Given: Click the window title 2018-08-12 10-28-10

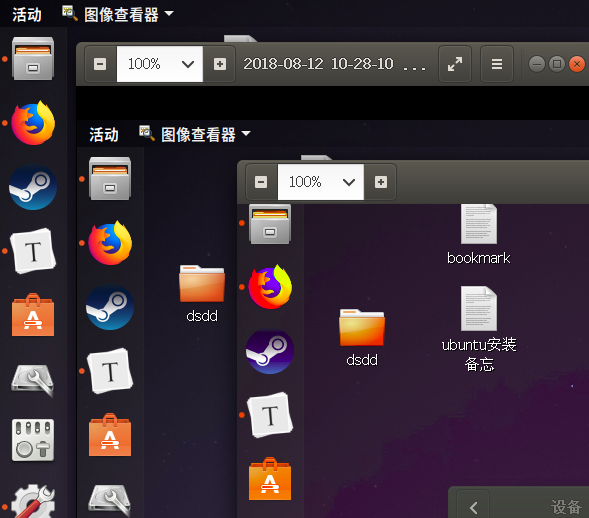Looking at the screenshot, I should tap(318, 64).
